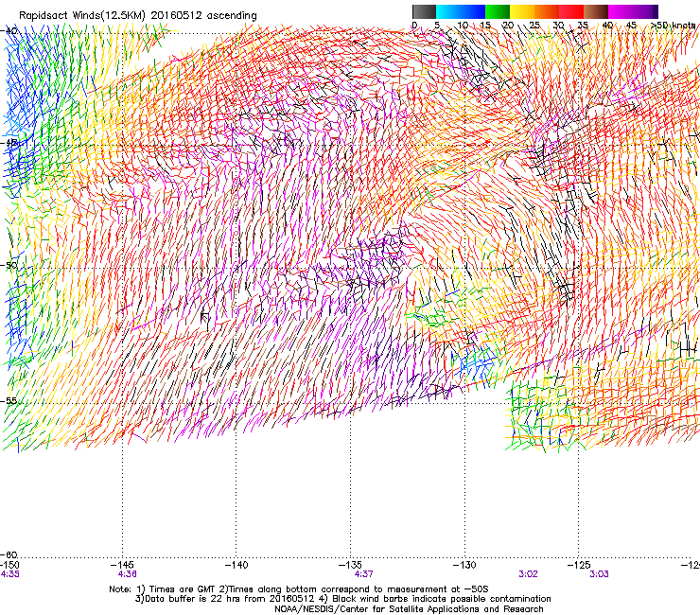This screenshot has width=700, height=615.
Task: Click the '-140' longitude label
Action: point(236,565)
